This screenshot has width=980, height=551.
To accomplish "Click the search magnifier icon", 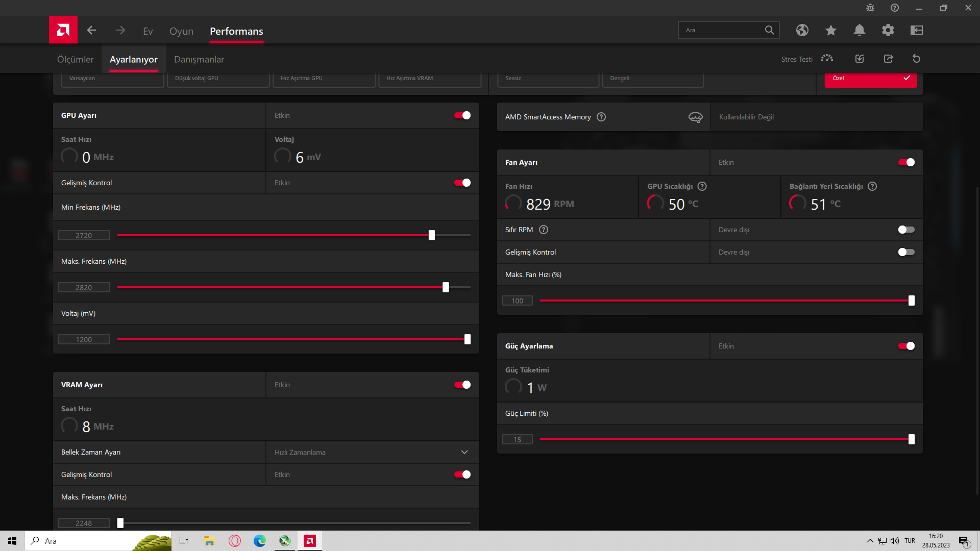I will 769,30.
